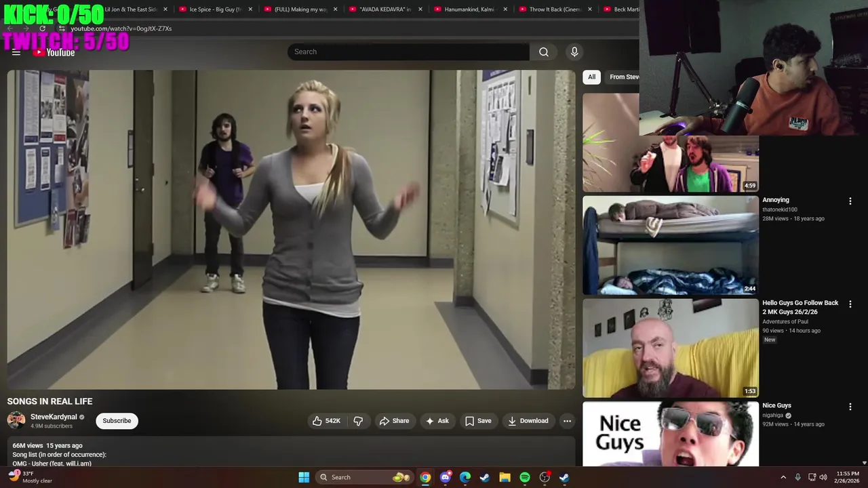Select the All filter chip
868x488 pixels.
591,77
